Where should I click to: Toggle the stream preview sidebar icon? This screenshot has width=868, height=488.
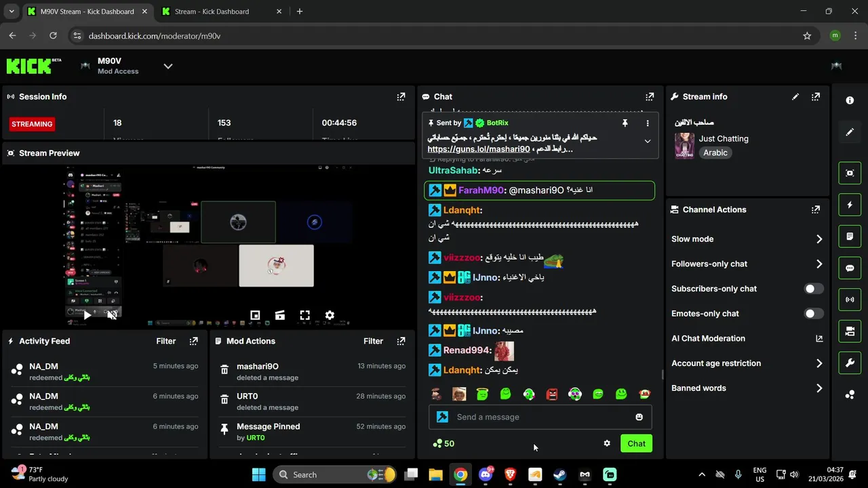click(850, 173)
